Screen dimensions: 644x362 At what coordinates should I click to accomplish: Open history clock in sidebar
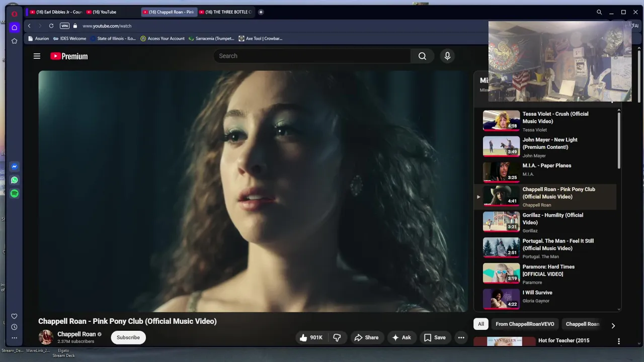[15, 327]
